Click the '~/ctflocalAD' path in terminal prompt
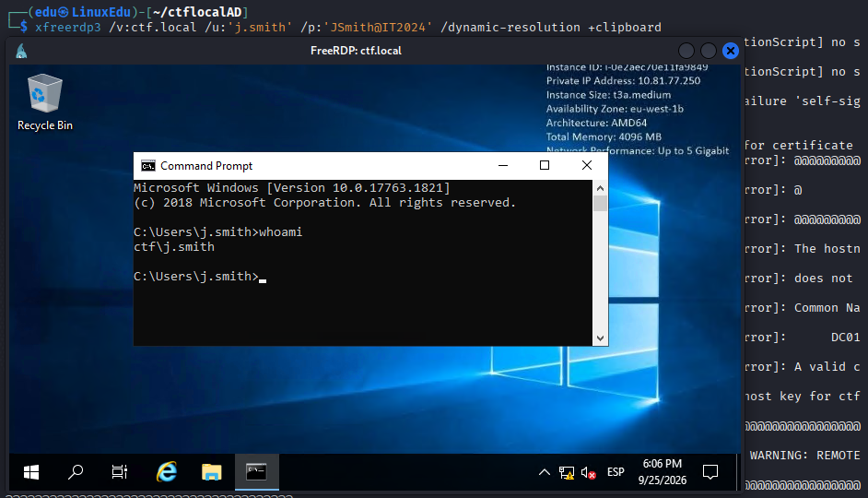The width and height of the screenshot is (868, 498). point(197,12)
